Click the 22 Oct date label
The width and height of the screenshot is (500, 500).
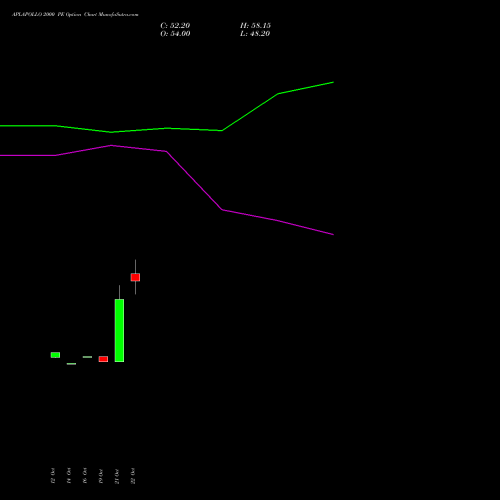(x=133, y=476)
